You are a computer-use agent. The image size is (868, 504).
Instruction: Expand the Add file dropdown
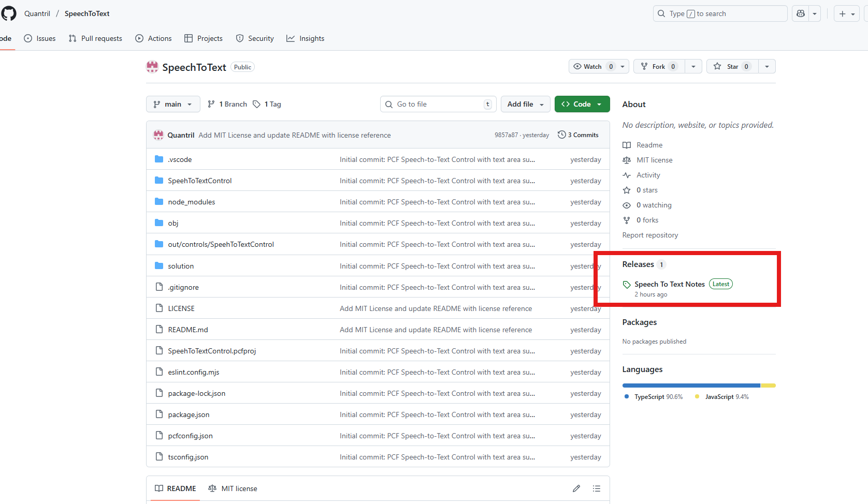[x=525, y=104]
